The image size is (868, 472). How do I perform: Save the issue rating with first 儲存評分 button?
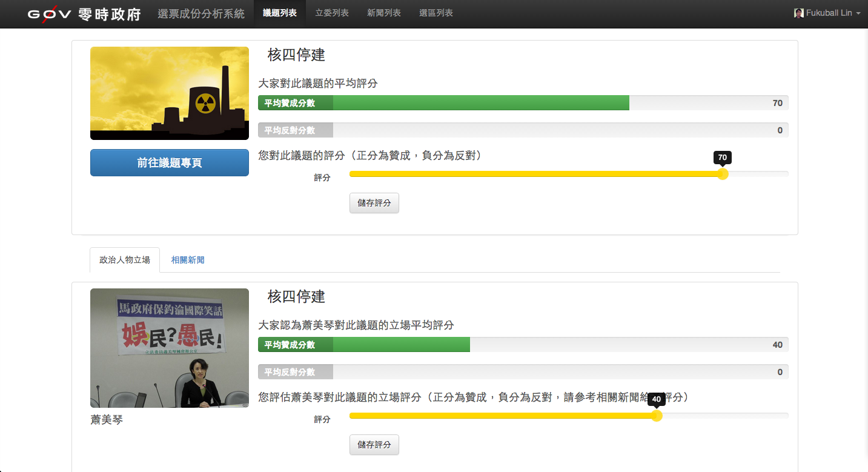[x=374, y=203]
